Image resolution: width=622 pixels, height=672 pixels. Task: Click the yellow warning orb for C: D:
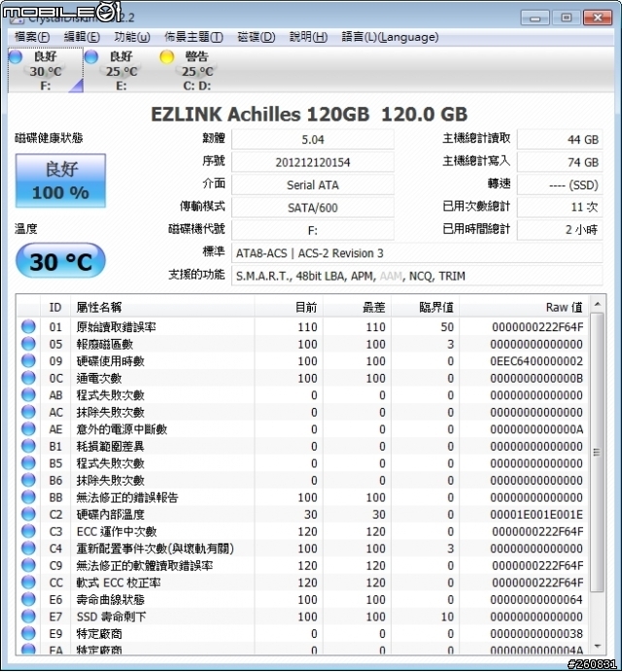point(166,56)
